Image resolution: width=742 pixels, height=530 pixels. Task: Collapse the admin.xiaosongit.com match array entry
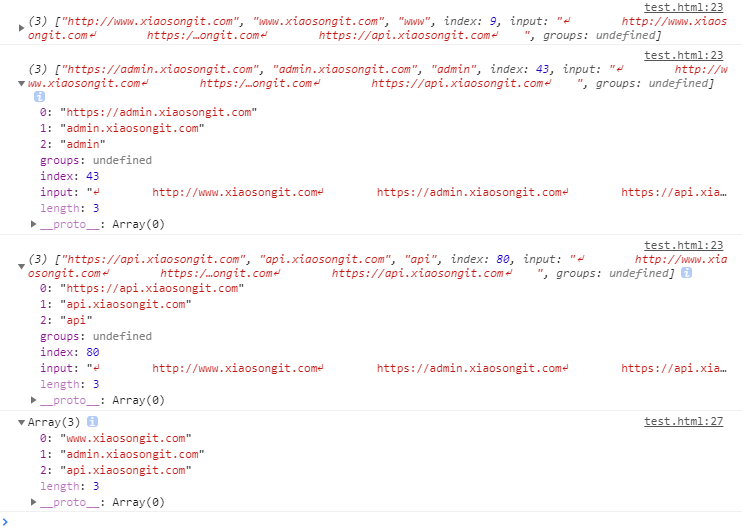(x=23, y=83)
